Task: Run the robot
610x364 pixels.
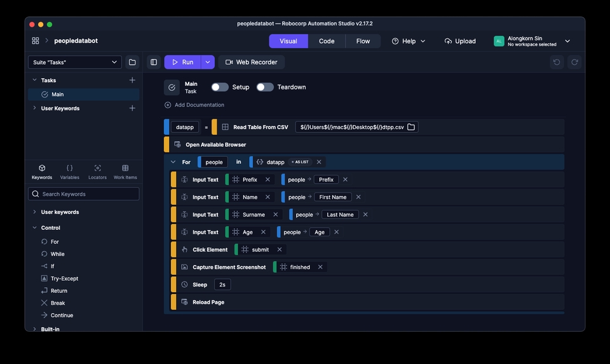Action: [x=182, y=62]
